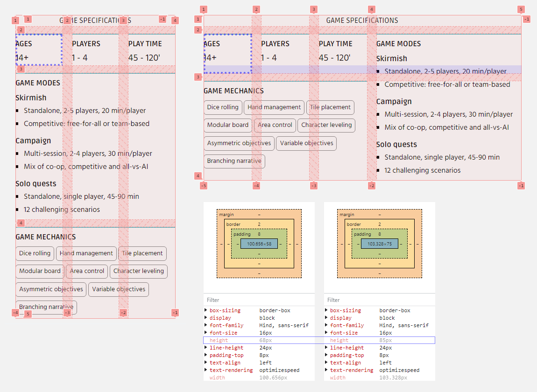Click column line badge "4" above GAME MODES

pos(371,9)
